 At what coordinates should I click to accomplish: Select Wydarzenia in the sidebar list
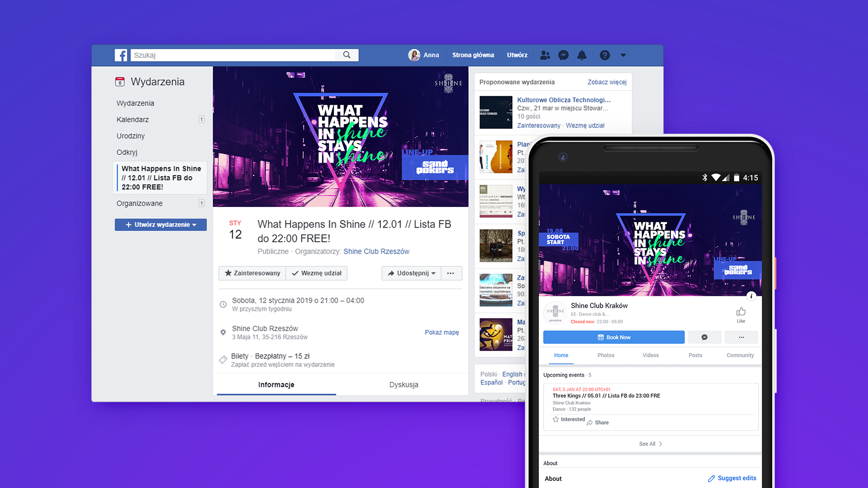135,103
